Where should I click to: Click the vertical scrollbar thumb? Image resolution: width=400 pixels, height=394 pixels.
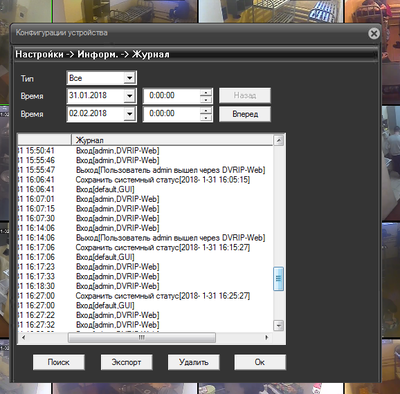click(x=278, y=279)
